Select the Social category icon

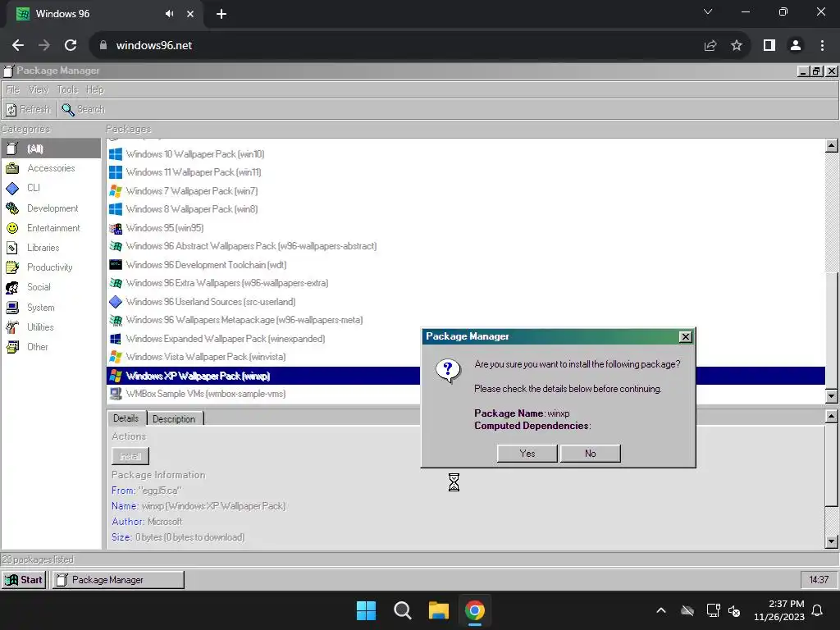pyautogui.click(x=11, y=287)
